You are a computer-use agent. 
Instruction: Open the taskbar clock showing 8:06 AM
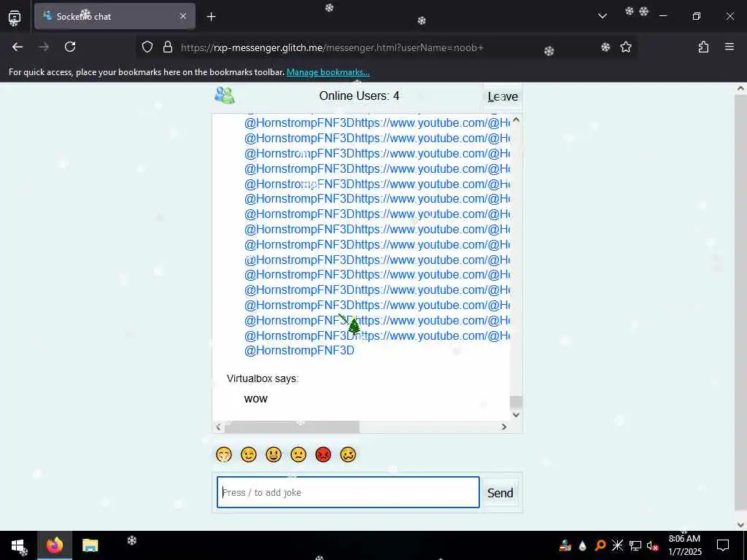(684, 545)
